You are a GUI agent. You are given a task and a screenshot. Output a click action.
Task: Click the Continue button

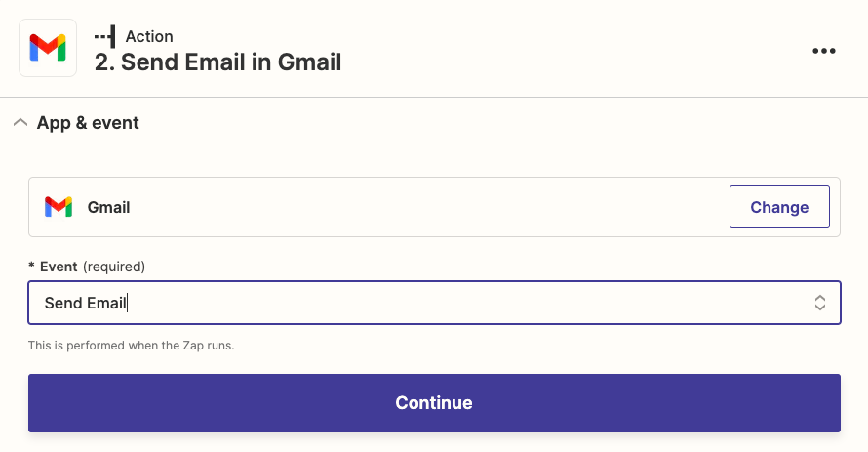pos(435,403)
